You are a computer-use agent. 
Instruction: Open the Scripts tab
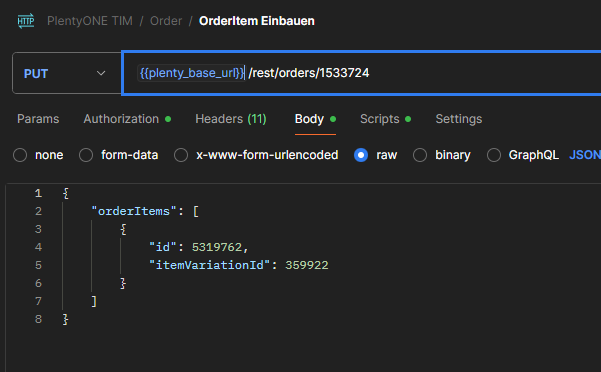(x=385, y=119)
